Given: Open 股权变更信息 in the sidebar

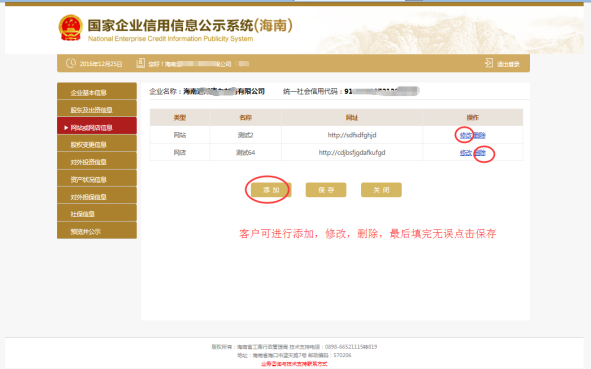Looking at the screenshot, I should point(97,145).
